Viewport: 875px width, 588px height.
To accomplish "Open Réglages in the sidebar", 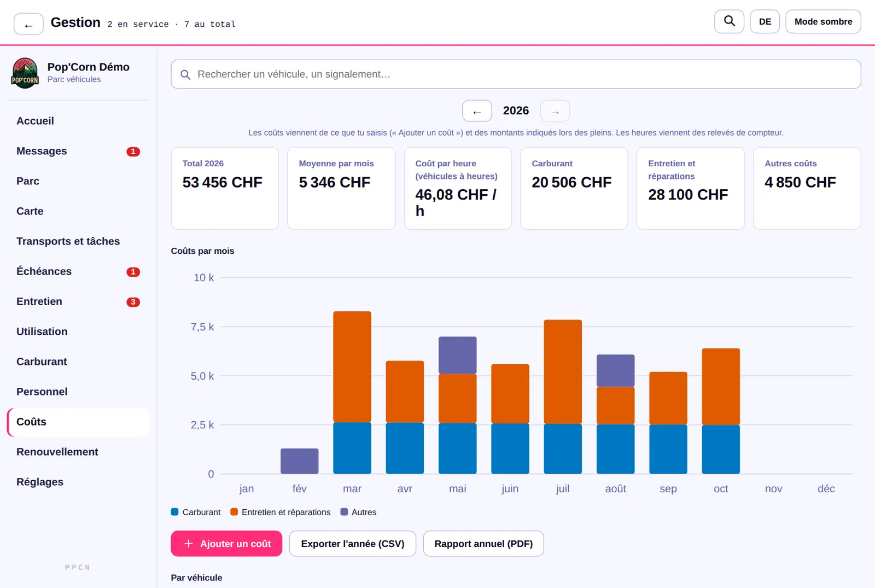I will 78,482.
